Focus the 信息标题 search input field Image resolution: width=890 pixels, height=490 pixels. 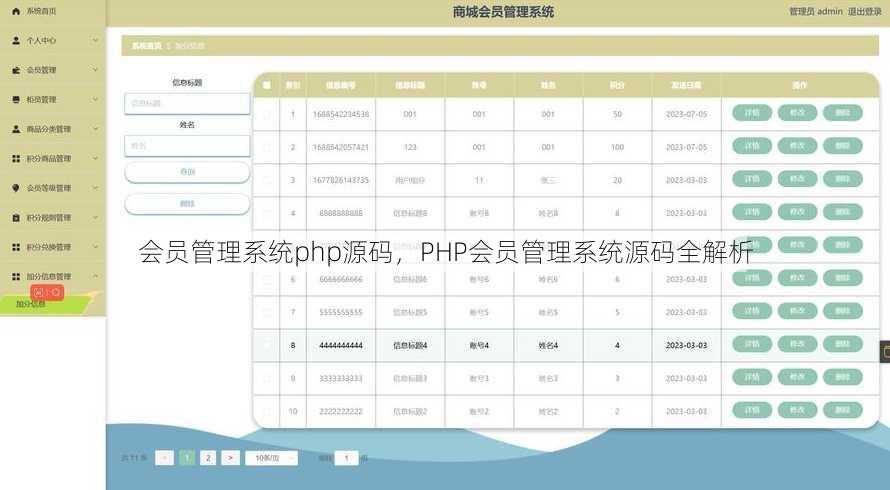(187, 103)
